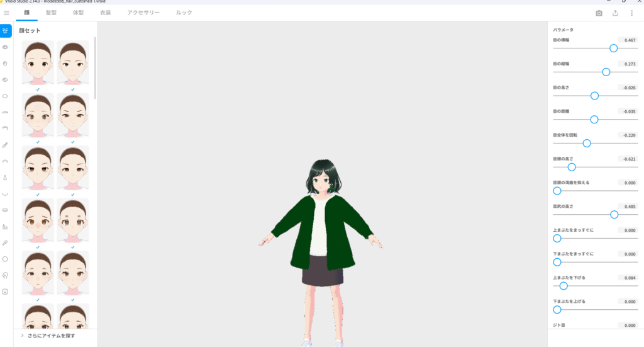644x347 pixels.
Task: Open the three-dot more options menu
Action: pos(631,13)
